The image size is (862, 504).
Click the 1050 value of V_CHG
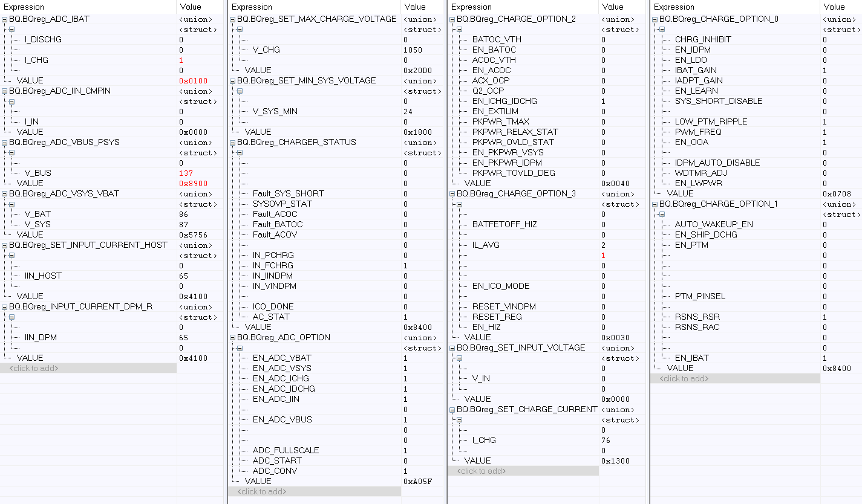pyautogui.click(x=413, y=50)
